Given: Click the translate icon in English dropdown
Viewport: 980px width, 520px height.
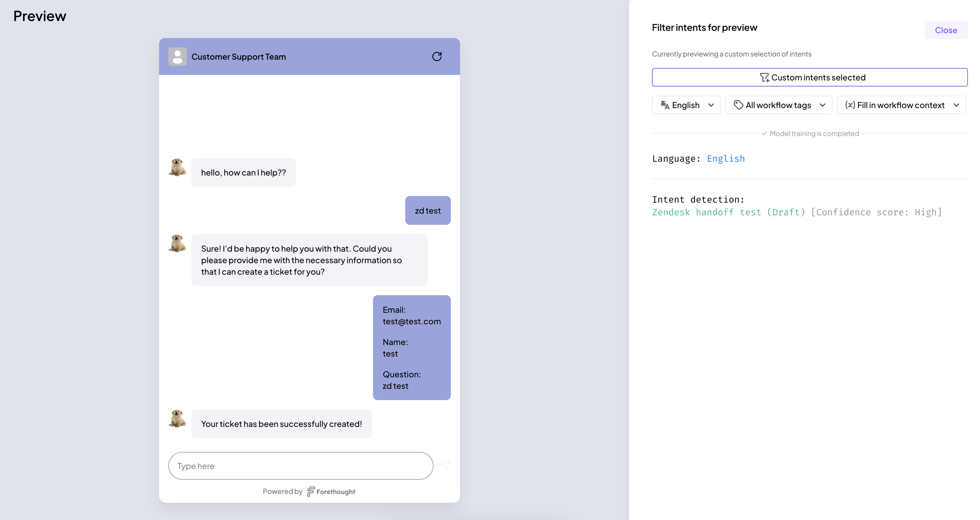Looking at the screenshot, I should click(665, 105).
